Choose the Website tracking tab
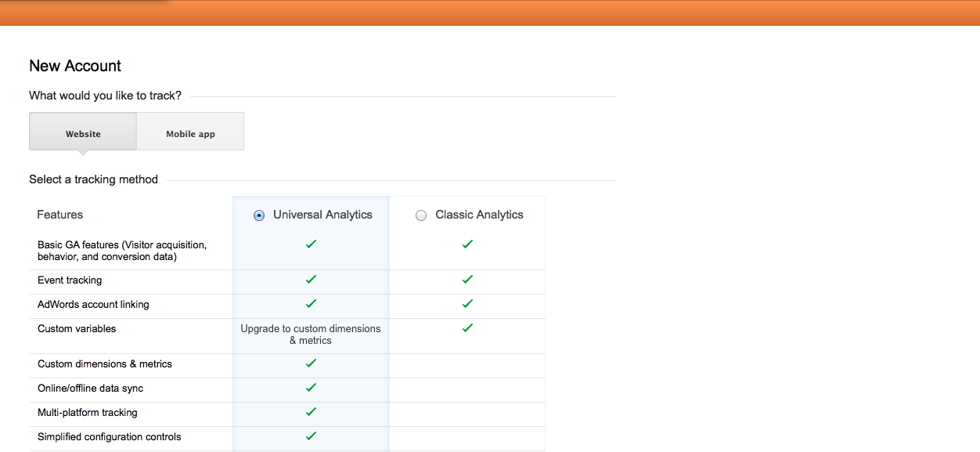The image size is (980, 452). pos(83,132)
